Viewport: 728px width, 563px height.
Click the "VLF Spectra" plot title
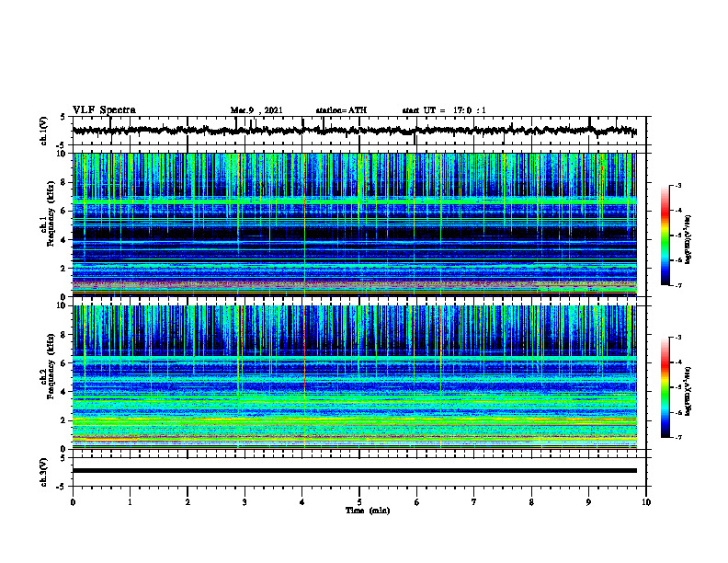tap(104, 110)
